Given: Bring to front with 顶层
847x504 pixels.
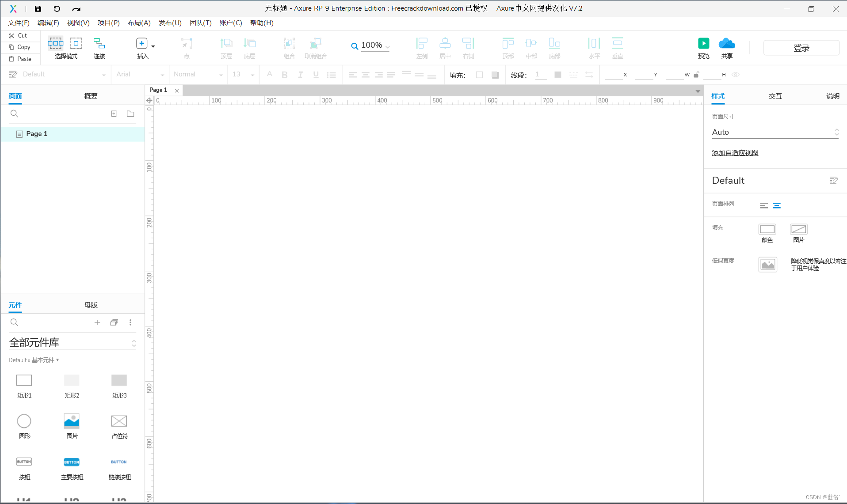Looking at the screenshot, I should pos(226,48).
